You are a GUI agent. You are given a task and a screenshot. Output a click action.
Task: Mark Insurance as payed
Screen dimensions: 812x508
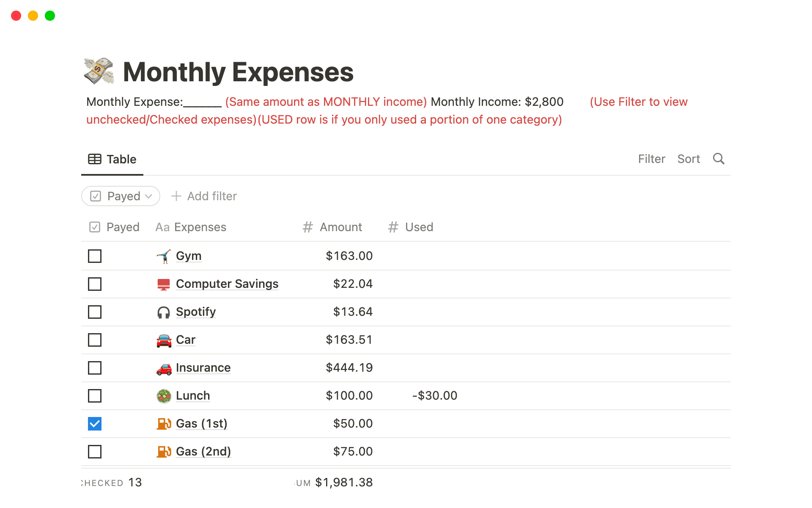[95, 368]
